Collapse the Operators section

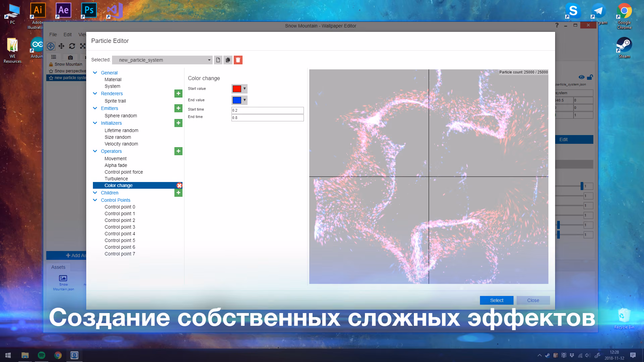coord(95,151)
